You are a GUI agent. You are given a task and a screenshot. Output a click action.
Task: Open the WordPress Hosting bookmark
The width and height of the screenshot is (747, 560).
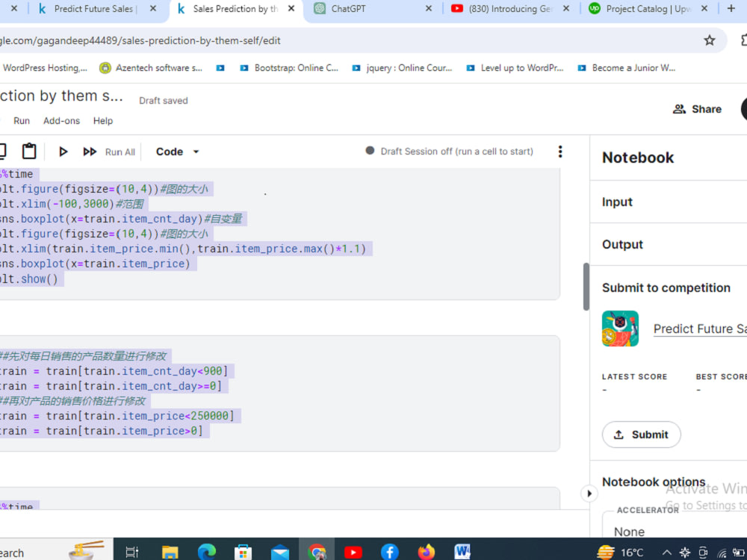pyautogui.click(x=45, y=68)
